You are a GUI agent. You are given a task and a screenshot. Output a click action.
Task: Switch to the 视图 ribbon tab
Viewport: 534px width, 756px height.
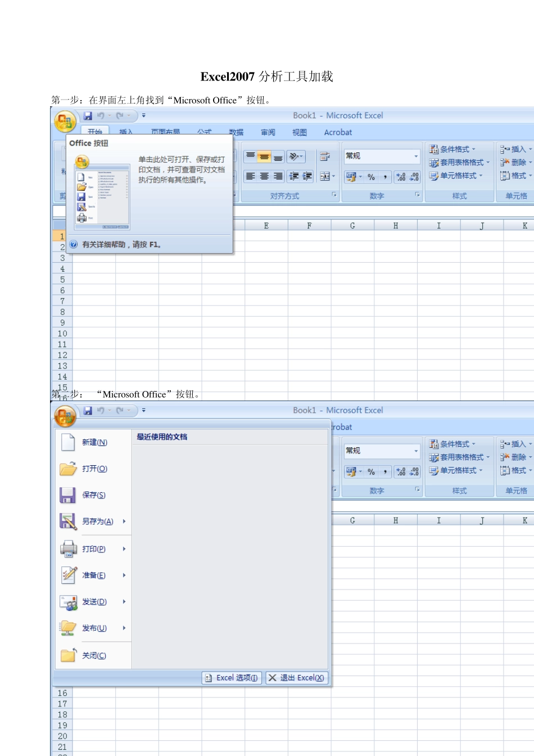click(x=300, y=133)
